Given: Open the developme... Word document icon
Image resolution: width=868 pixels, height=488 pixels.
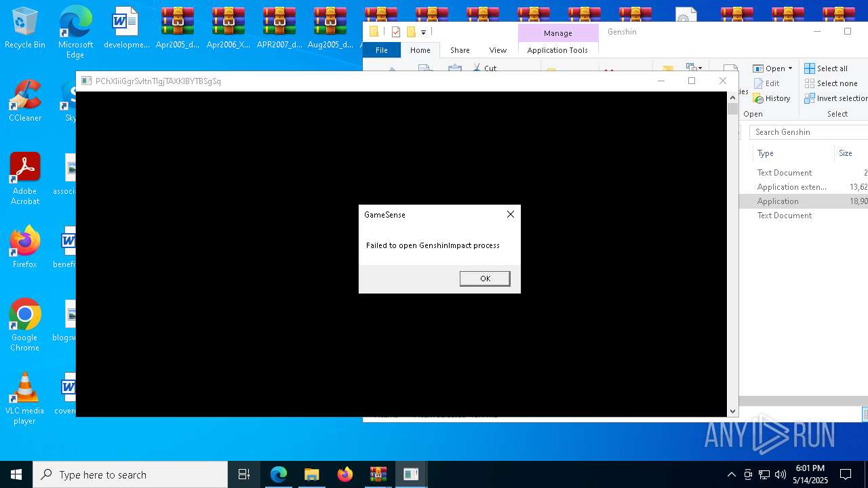Looking at the screenshot, I should 126,28.
